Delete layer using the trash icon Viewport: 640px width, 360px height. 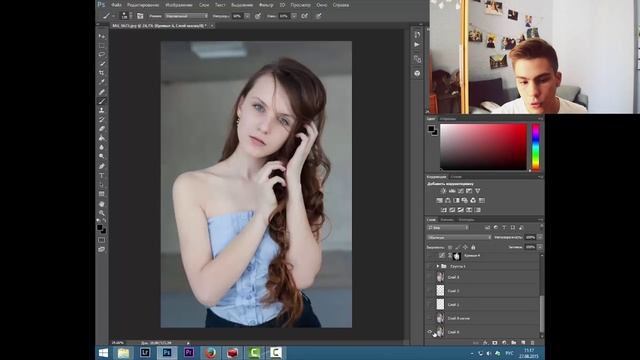tap(532, 343)
